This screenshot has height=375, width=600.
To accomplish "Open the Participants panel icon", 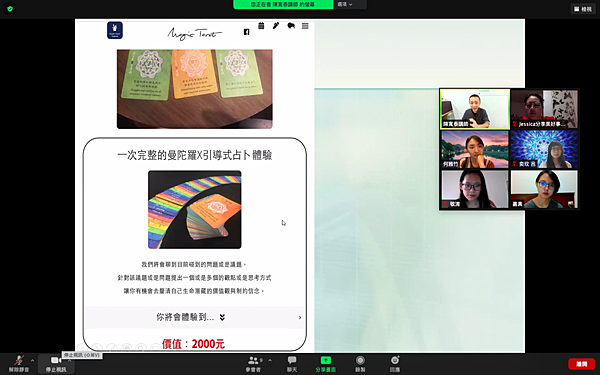I will pyautogui.click(x=253, y=364).
